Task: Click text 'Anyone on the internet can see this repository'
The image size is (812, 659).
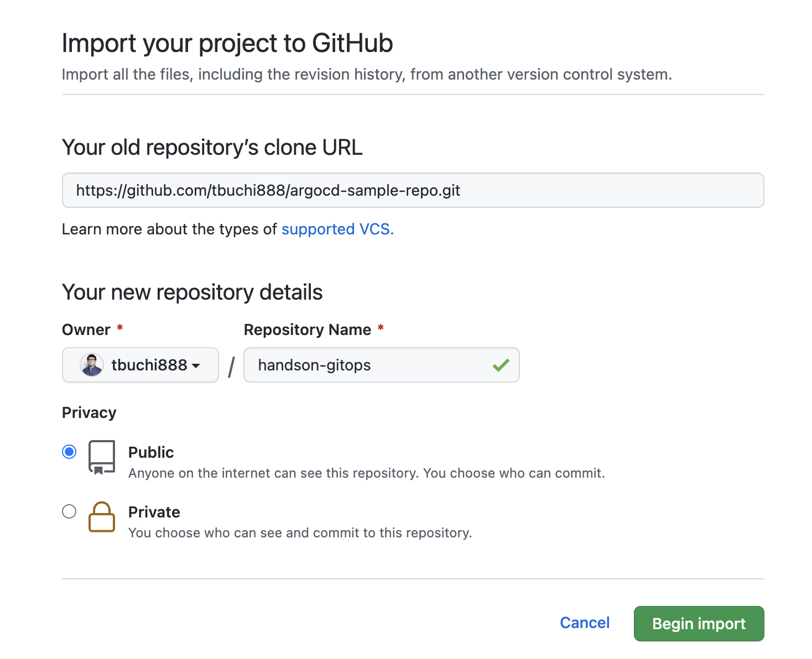Action: coord(273,473)
